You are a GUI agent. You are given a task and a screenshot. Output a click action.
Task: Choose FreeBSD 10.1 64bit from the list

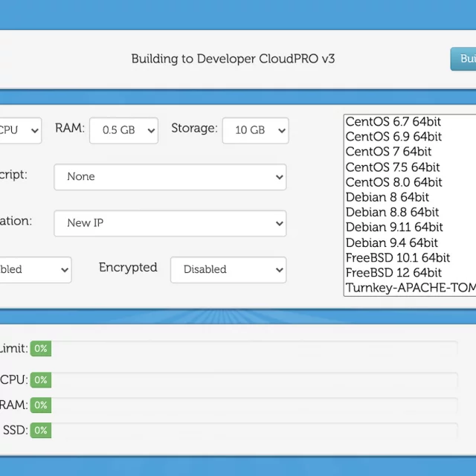coord(397,258)
